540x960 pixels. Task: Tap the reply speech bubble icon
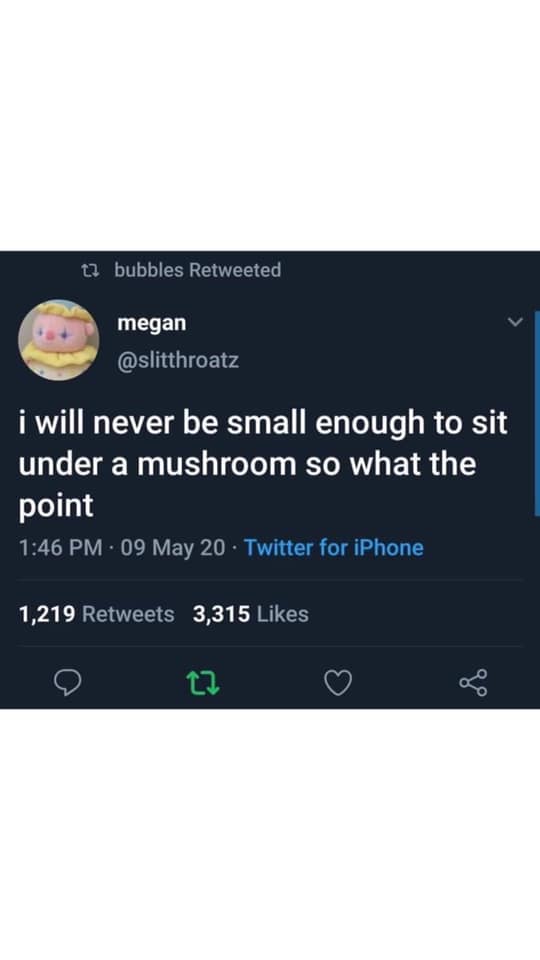coord(68,683)
